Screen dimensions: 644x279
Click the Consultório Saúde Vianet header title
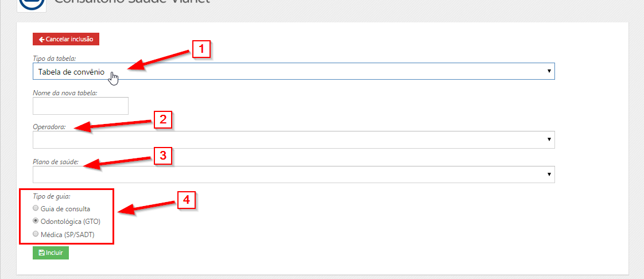point(132,2)
